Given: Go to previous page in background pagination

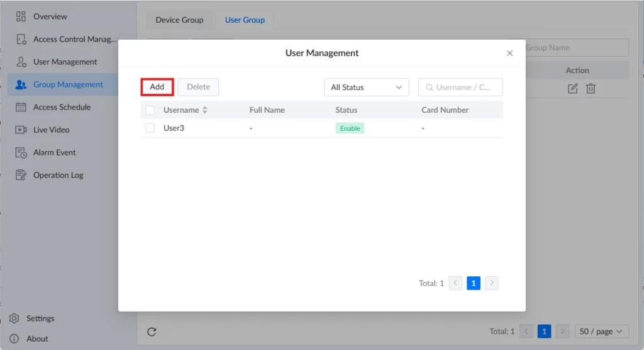Looking at the screenshot, I should (526, 332).
